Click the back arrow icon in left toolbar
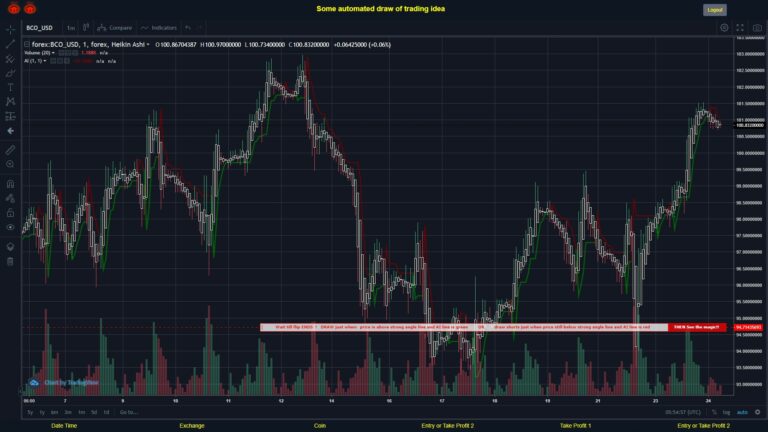The height and width of the screenshot is (432, 768). click(10, 131)
